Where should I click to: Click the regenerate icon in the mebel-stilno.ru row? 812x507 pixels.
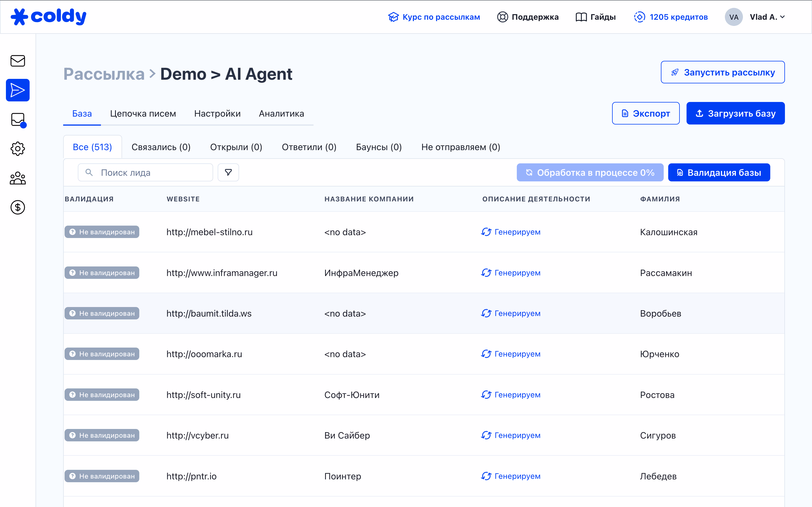click(486, 232)
